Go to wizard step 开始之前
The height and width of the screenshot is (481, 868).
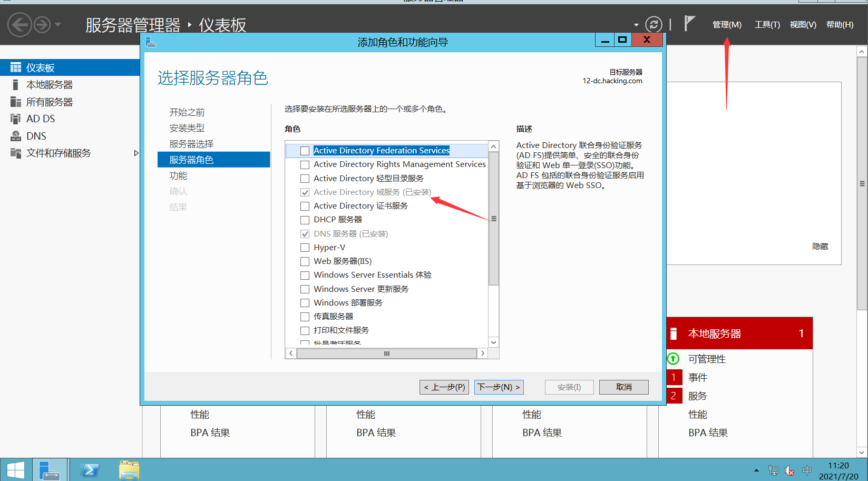pyautogui.click(x=187, y=112)
